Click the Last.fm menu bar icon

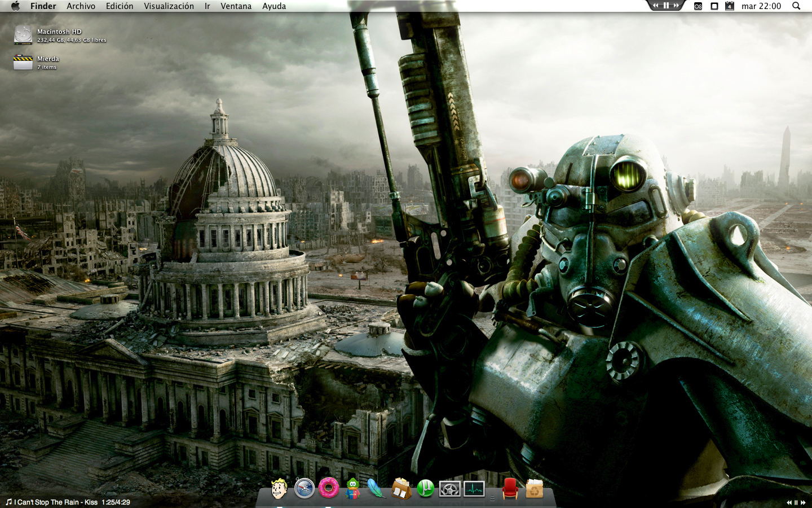(698, 6)
